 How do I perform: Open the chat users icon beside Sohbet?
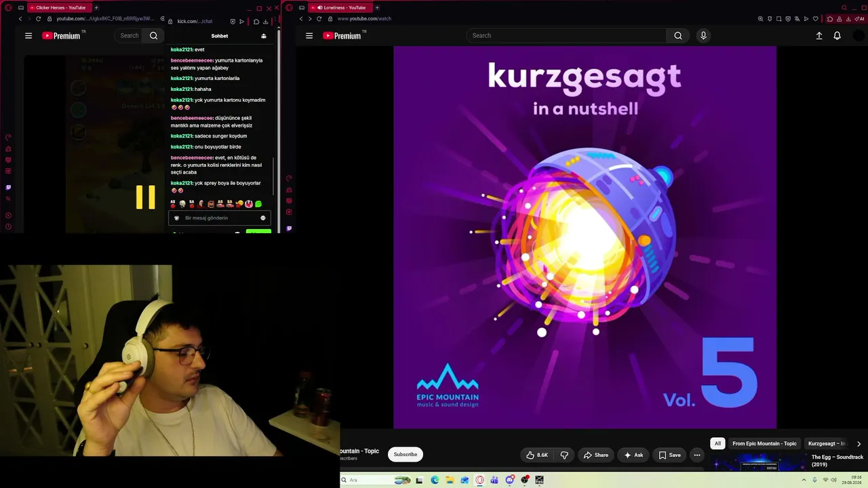pos(264,36)
